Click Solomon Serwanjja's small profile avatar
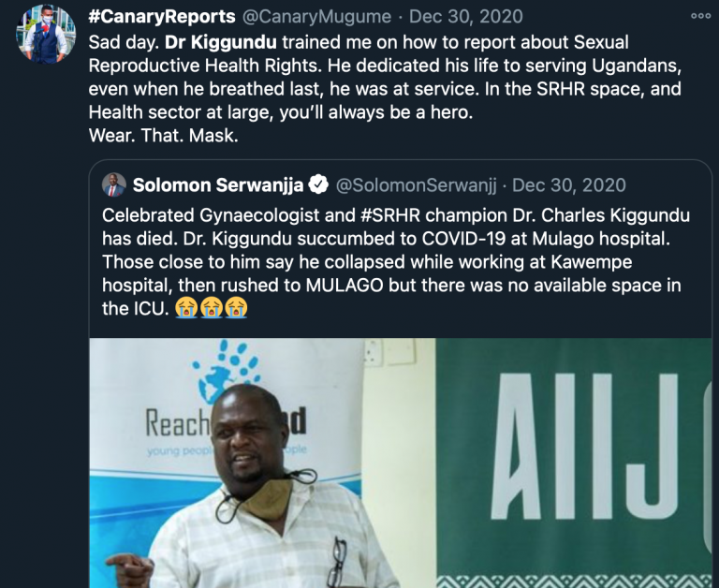 click(x=114, y=185)
